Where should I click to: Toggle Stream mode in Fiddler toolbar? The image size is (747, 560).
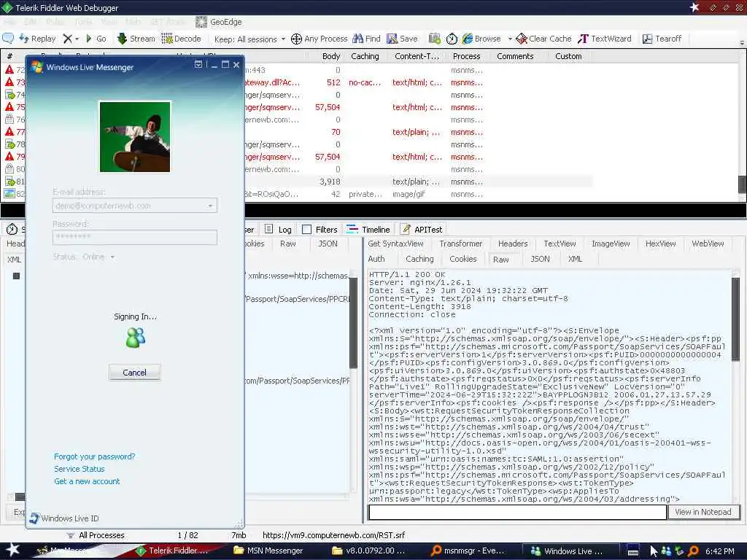136,39
